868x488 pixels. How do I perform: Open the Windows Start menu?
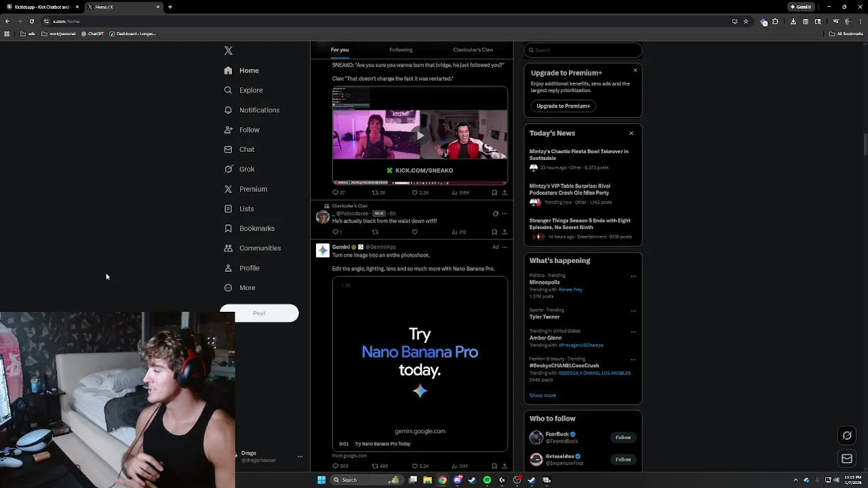(321, 480)
